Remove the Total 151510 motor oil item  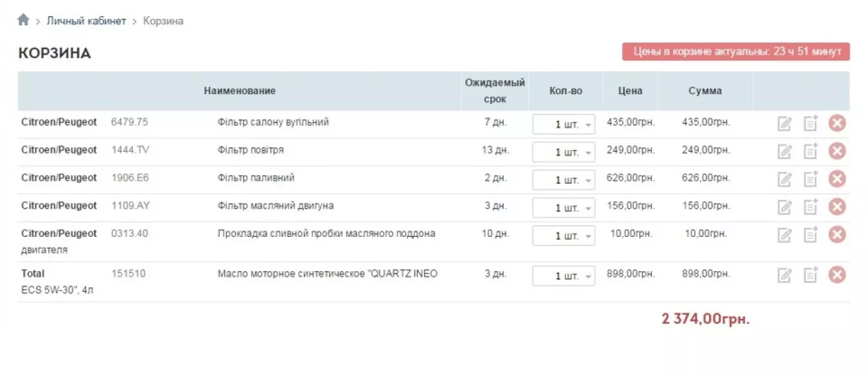836,275
